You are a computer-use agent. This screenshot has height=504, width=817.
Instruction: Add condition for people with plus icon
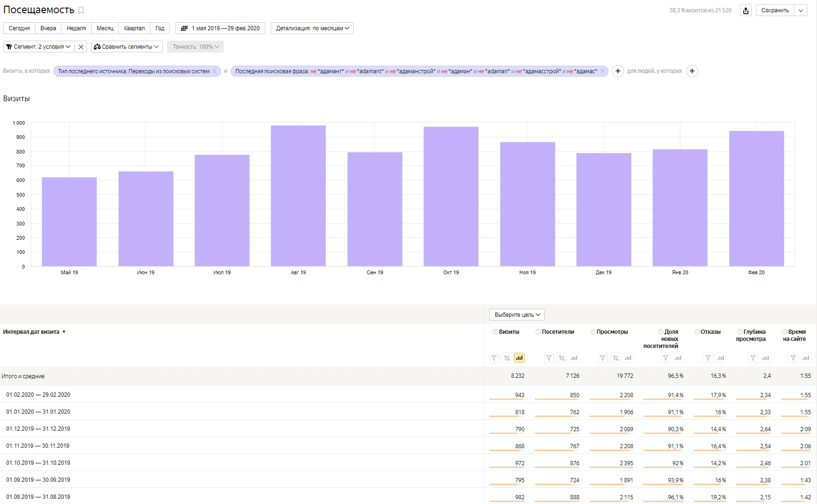pos(692,71)
